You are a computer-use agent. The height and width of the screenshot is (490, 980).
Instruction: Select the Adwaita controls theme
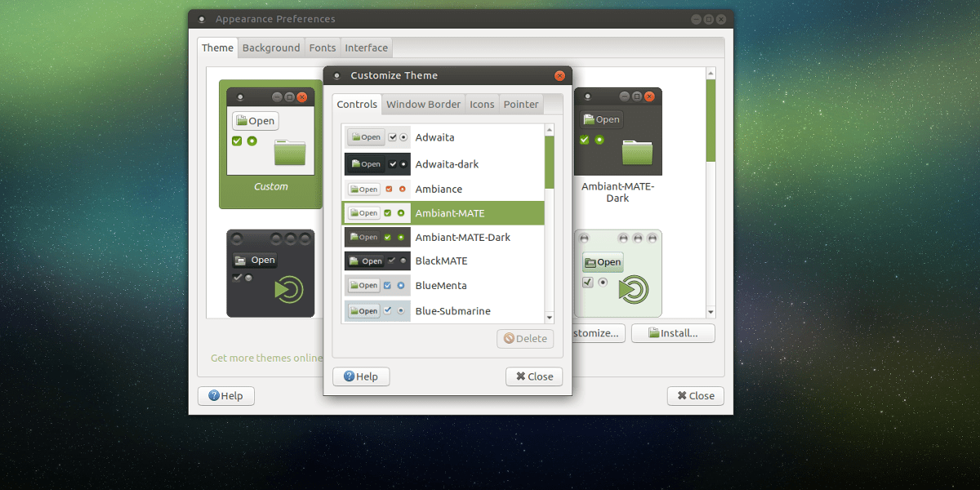click(x=443, y=137)
